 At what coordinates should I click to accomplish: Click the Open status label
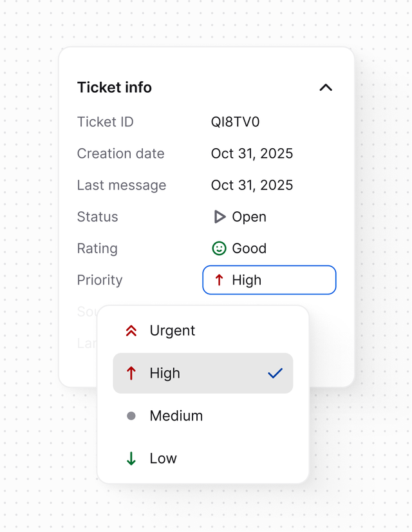(x=248, y=216)
